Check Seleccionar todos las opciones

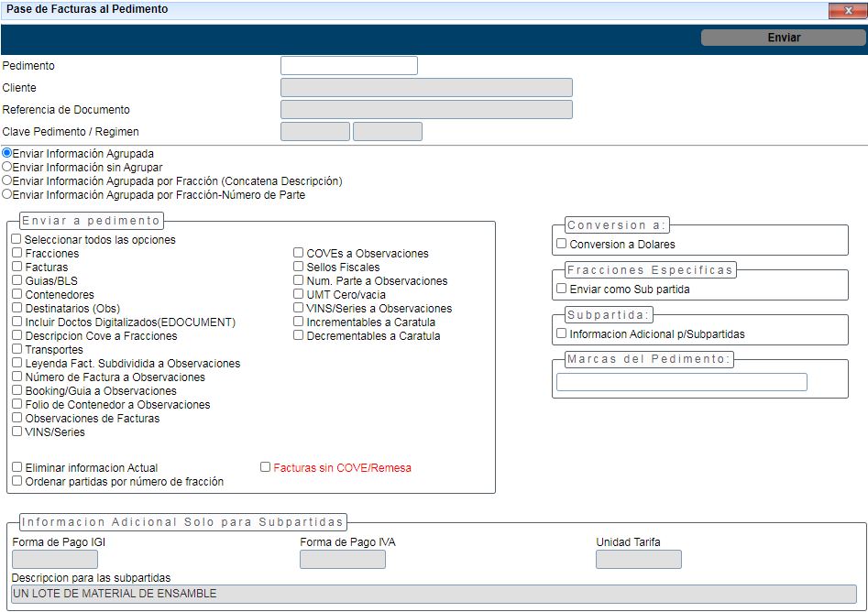click(17, 240)
